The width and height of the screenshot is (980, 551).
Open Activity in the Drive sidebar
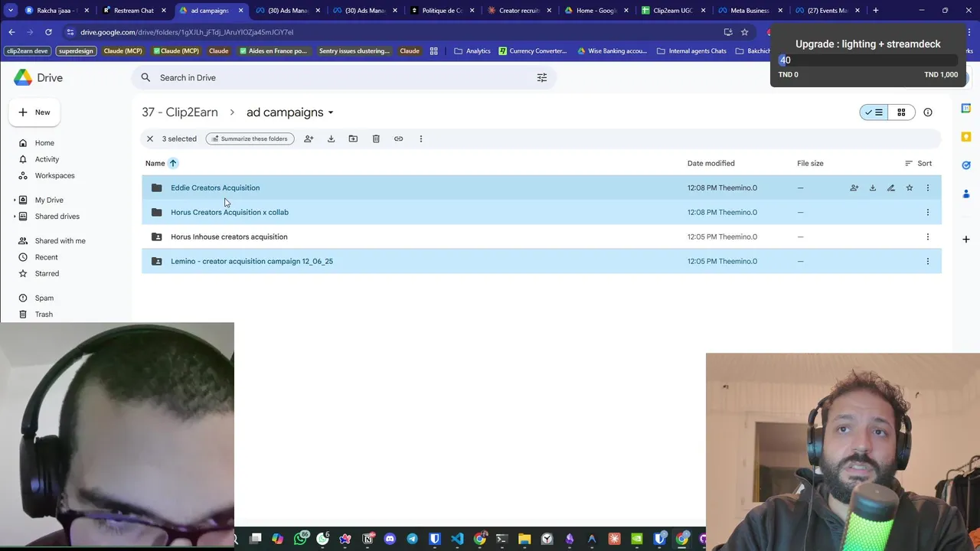tap(47, 159)
